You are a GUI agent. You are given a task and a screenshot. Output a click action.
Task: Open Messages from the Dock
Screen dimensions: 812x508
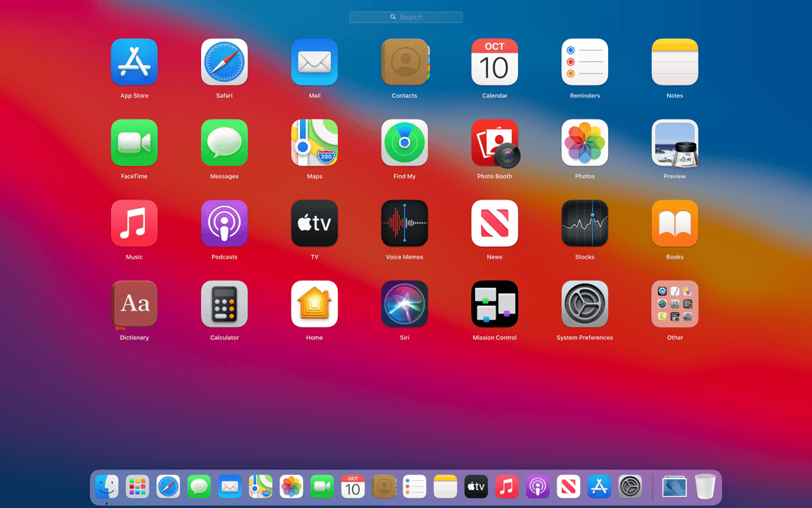pyautogui.click(x=199, y=487)
